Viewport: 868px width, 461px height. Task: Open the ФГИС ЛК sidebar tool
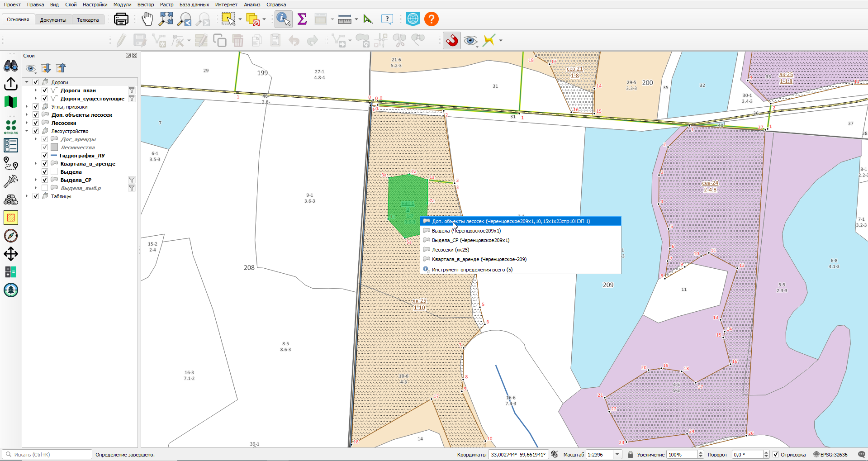pos(11,127)
